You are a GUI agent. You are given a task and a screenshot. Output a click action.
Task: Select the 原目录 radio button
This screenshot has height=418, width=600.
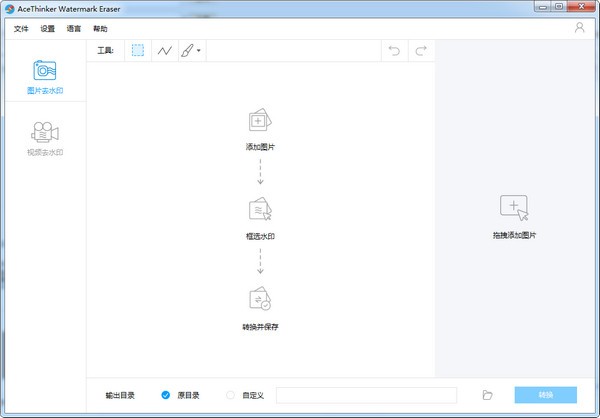coord(166,395)
